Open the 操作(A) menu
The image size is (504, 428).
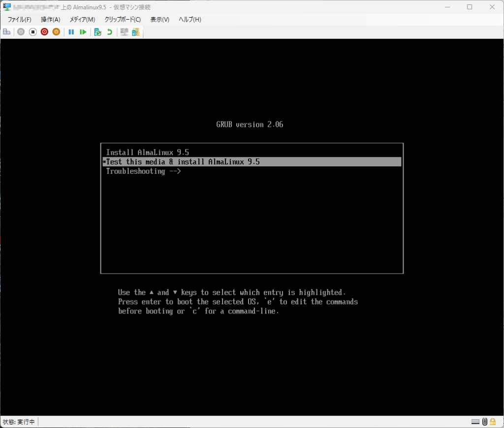pos(50,20)
